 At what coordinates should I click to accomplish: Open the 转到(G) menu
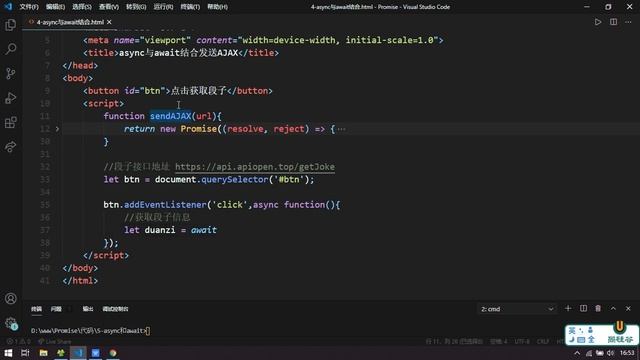point(136,7)
